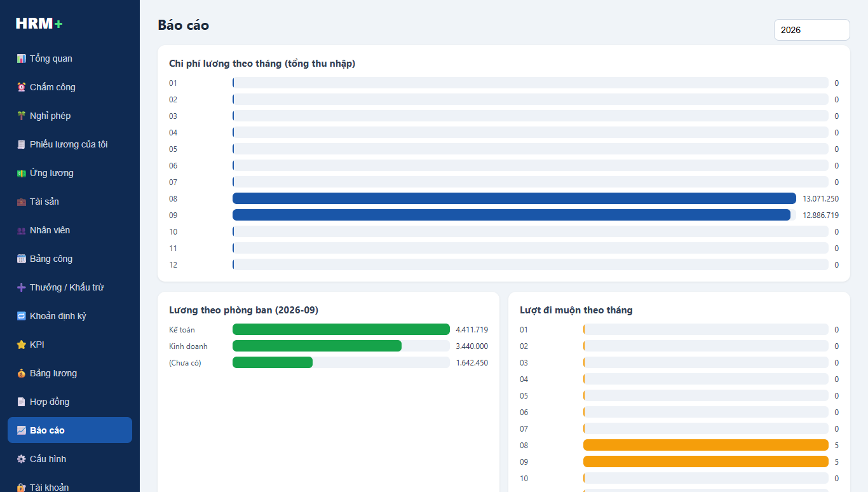
Task: Click the month 09 salary cost bar
Action: click(x=512, y=215)
